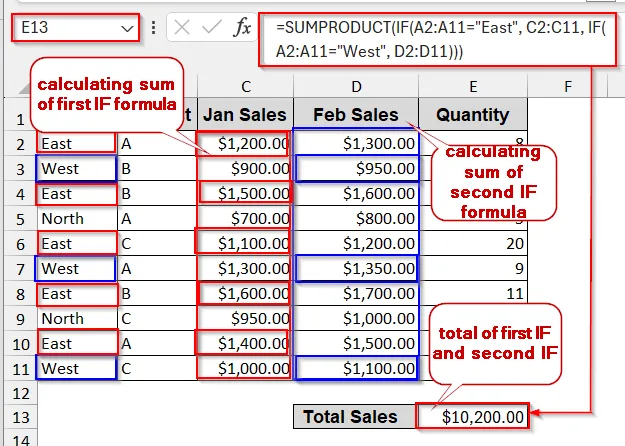The height and width of the screenshot is (446, 625).
Task: Select row 5 header
Action: [x=20, y=219]
